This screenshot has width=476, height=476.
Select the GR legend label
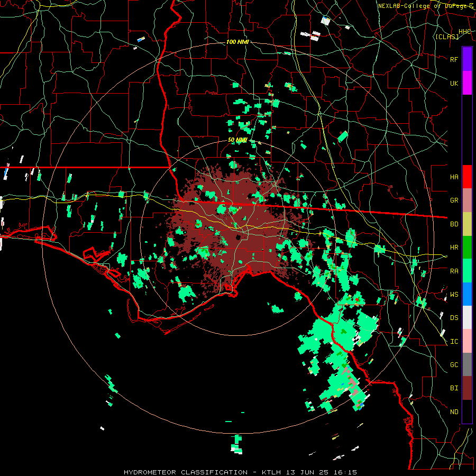tap(454, 200)
